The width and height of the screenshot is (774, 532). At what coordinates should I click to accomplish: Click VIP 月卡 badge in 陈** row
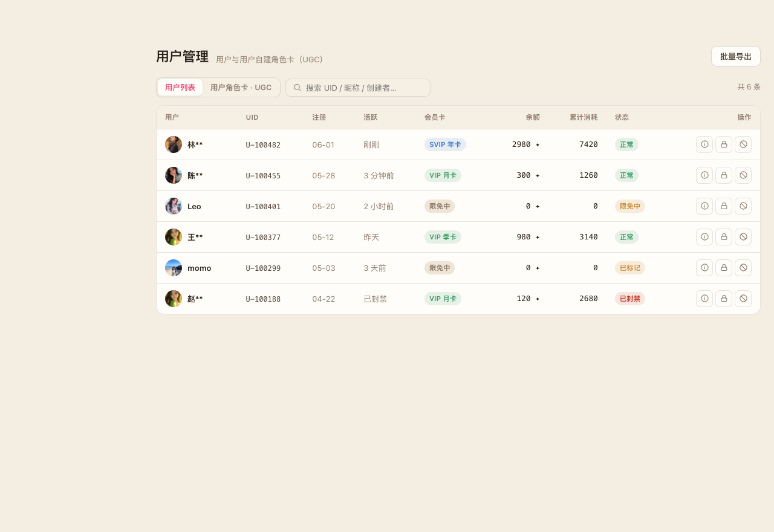443,175
